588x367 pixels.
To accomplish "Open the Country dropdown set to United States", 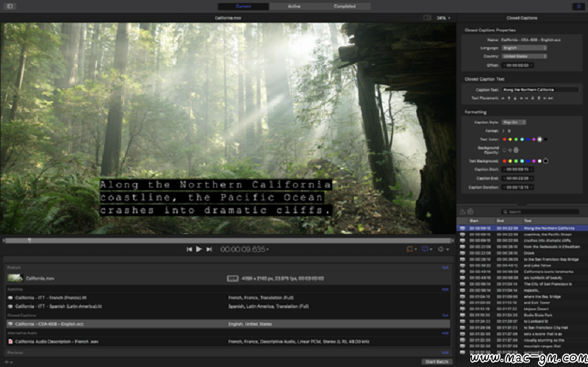I will [524, 57].
